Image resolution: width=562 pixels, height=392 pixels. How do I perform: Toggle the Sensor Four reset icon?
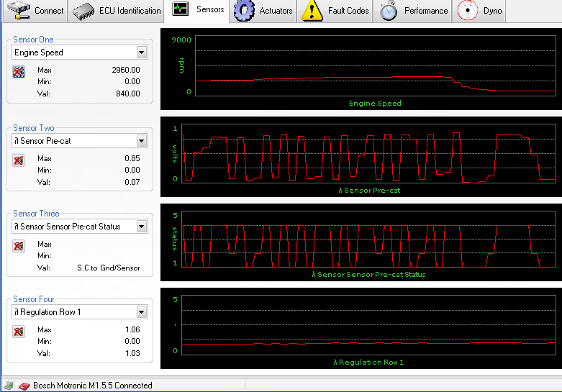click(19, 332)
